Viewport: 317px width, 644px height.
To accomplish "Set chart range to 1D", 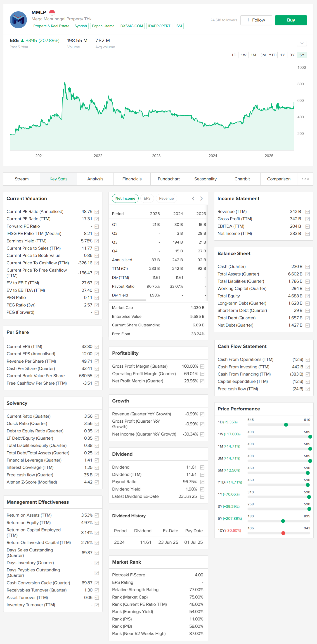I will [234, 55].
